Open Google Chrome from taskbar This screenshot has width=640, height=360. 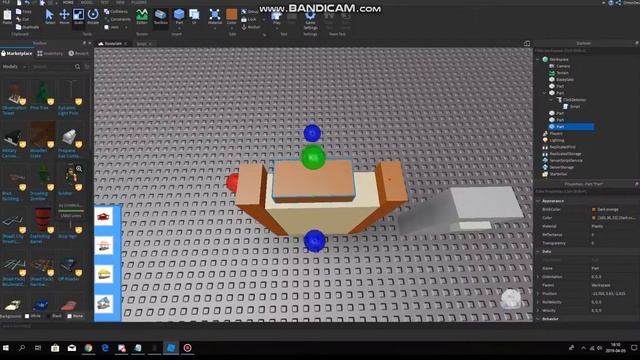[88, 348]
